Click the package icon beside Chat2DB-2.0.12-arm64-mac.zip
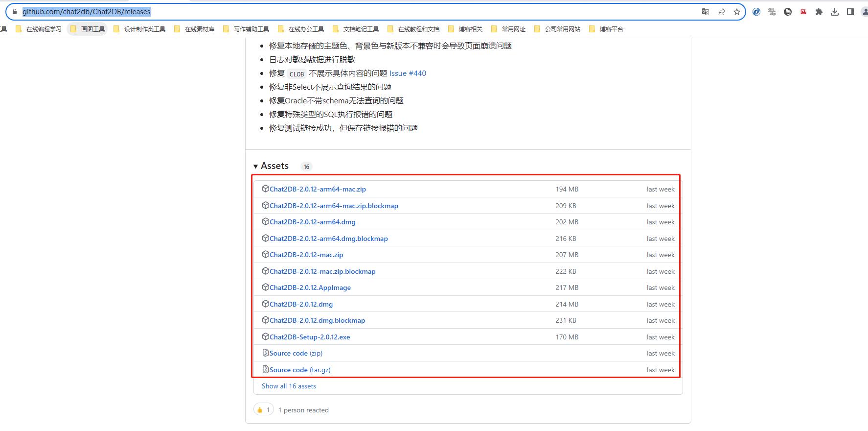This screenshot has height=431, width=868. tap(265, 189)
